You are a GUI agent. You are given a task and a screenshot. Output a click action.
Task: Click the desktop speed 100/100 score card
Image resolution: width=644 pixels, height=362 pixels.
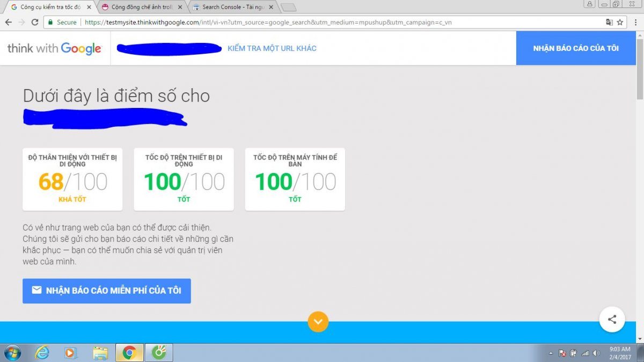click(x=295, y=179)
